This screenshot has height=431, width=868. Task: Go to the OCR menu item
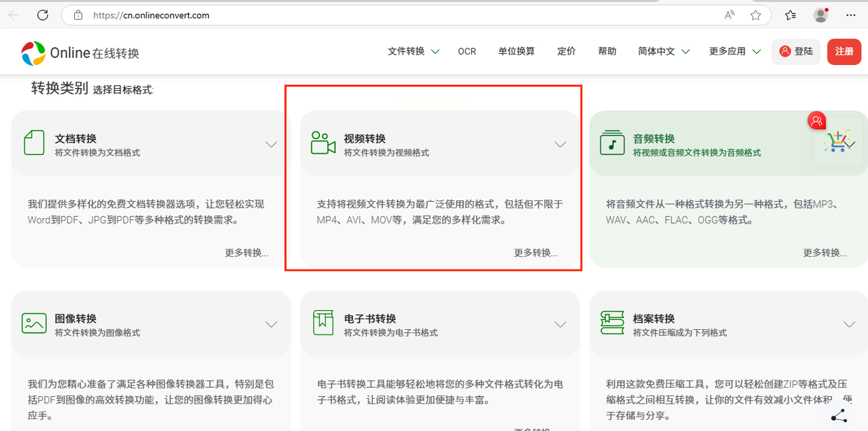(467, 52)
